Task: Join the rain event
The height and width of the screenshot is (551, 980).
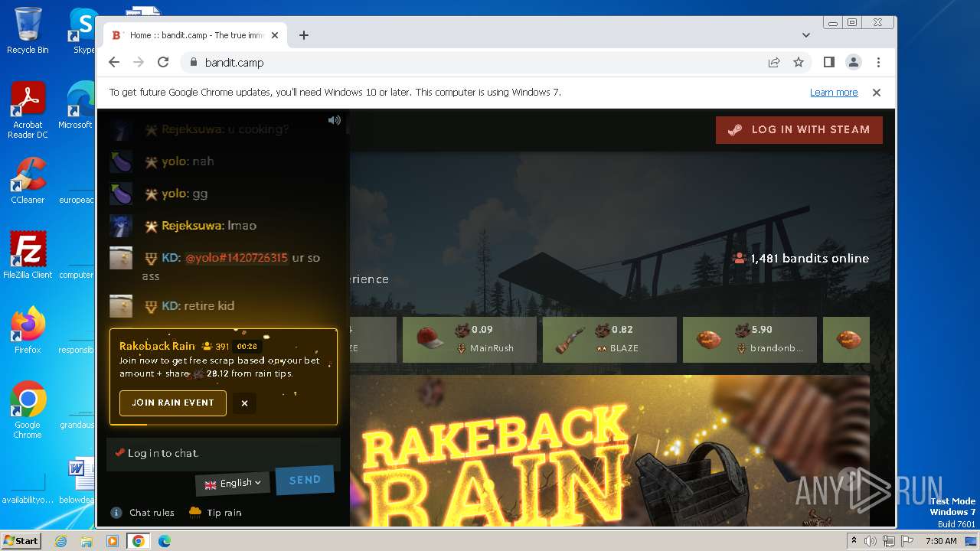Action: coord(173,403)
